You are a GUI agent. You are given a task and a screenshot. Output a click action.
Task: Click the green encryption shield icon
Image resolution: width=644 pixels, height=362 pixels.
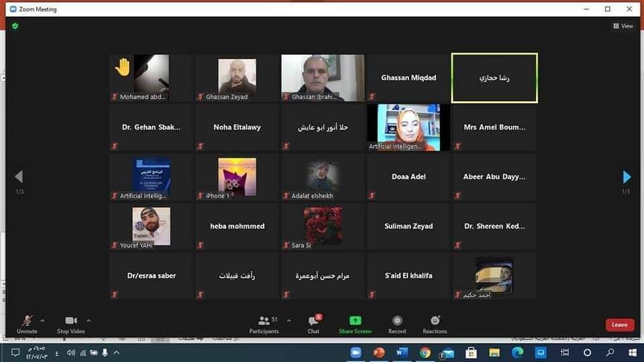[15, 26]
